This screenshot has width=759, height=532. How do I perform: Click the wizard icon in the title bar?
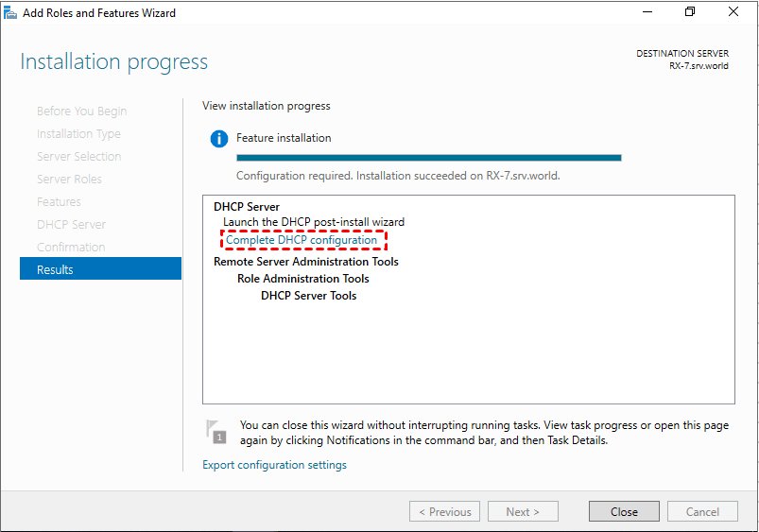coord(10,13)
